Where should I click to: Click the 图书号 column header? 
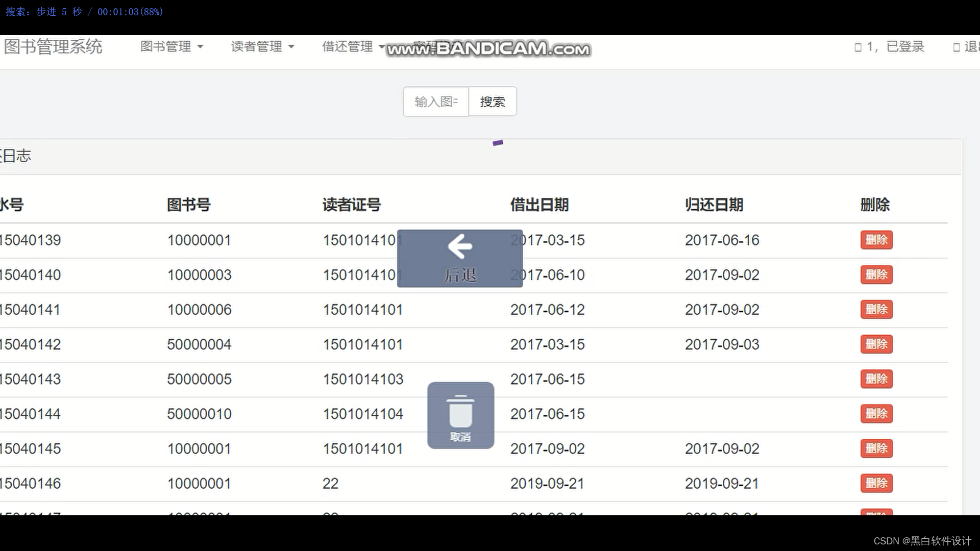click(189, 205)
